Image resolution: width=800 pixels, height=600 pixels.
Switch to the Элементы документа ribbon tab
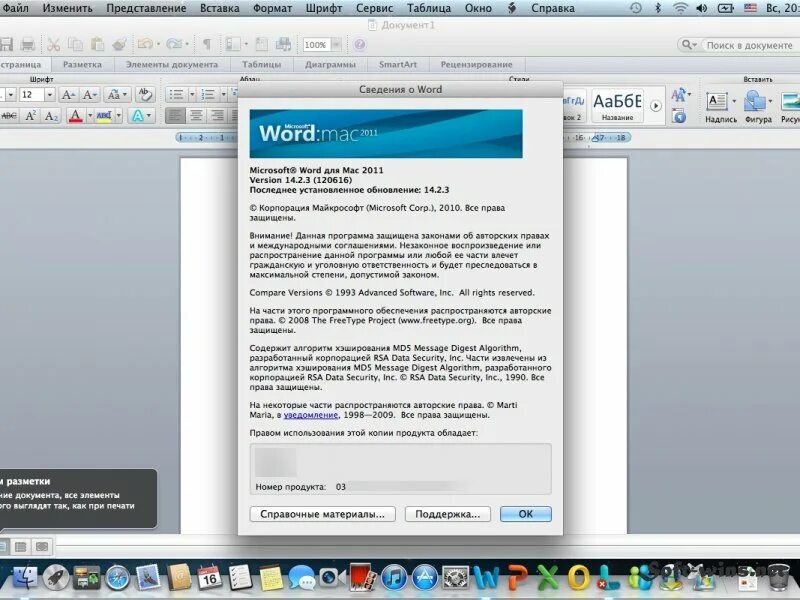(x=172, y=65)
